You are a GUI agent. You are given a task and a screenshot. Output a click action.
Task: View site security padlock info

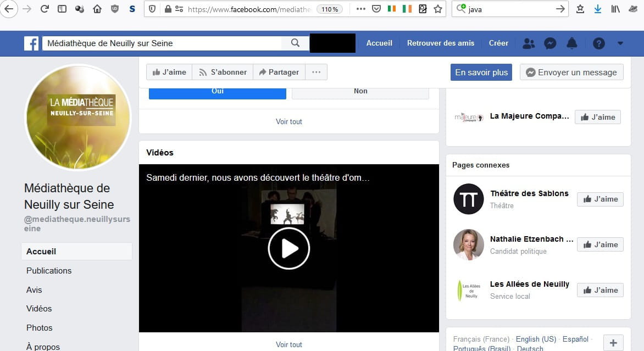tap(168, 9)
